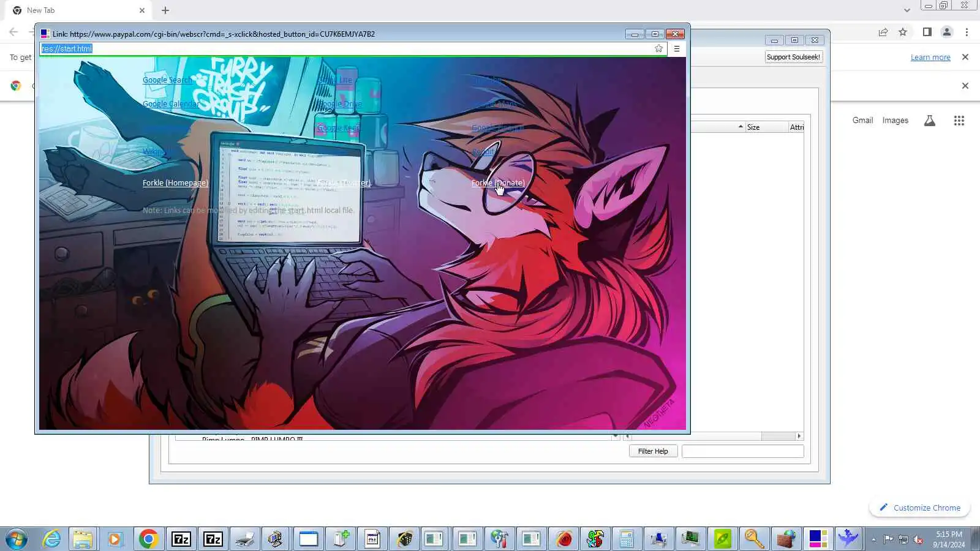Open Images from the Chrome new tab page
980x551 pixels.
(895, 121)
